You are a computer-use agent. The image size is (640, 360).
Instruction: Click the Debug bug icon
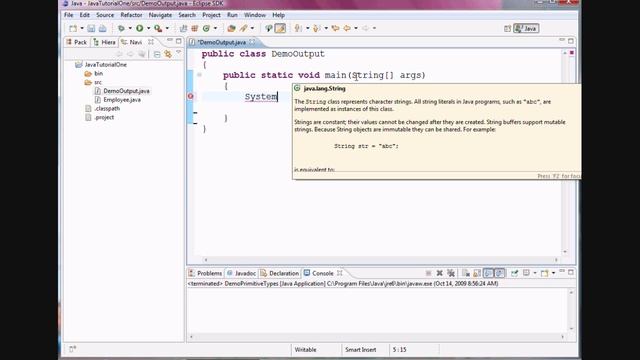click(x=121, y=28)
